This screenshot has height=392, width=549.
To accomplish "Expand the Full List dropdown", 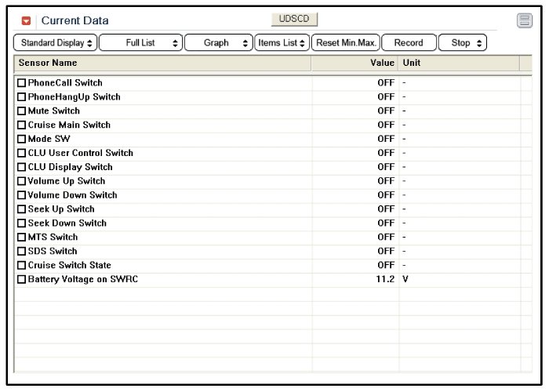I will coord(140,43).
